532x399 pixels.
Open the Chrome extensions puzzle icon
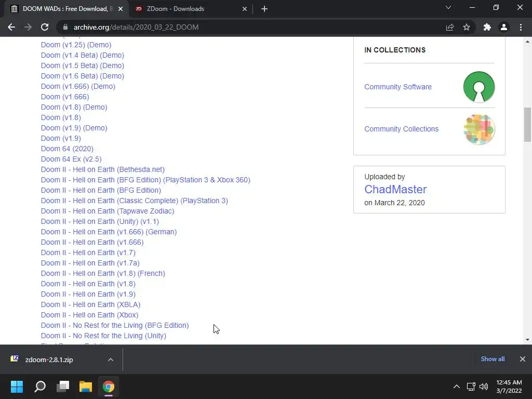[x=487, y=27]
